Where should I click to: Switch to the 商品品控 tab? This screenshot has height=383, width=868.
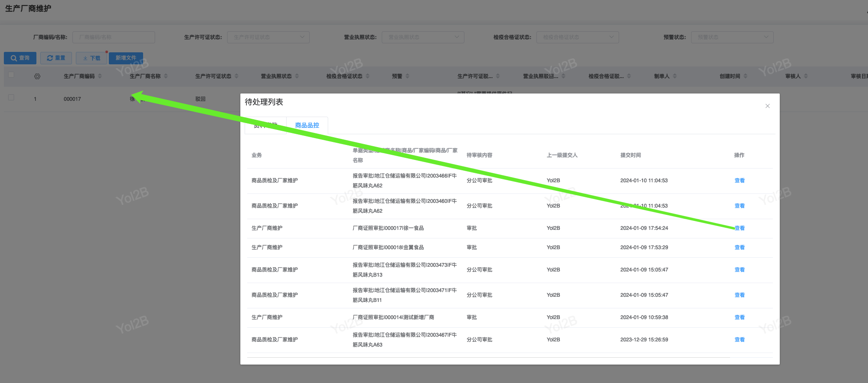tap(307, 125)
